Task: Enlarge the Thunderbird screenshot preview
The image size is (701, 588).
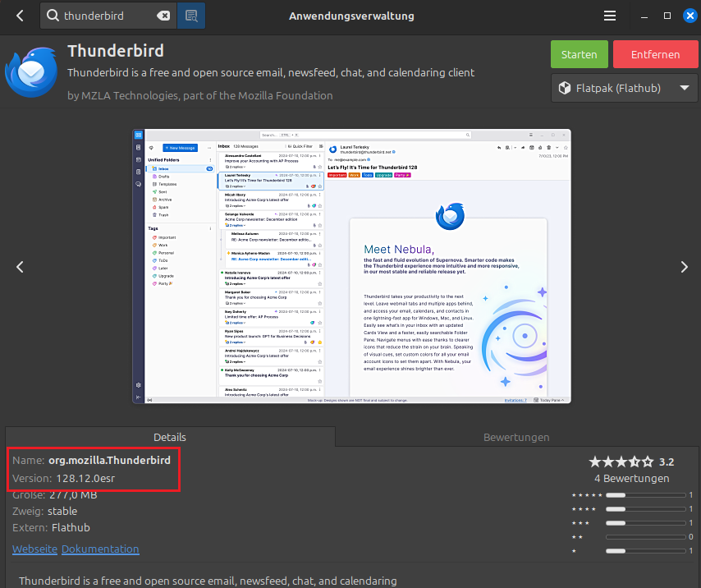Action: pos(351,267)
